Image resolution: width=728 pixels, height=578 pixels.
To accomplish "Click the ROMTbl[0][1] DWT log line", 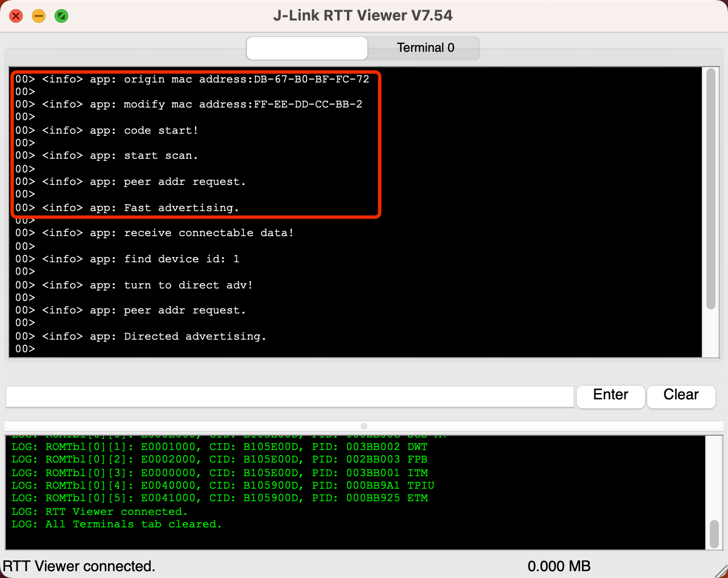I will tap(220, 447).
